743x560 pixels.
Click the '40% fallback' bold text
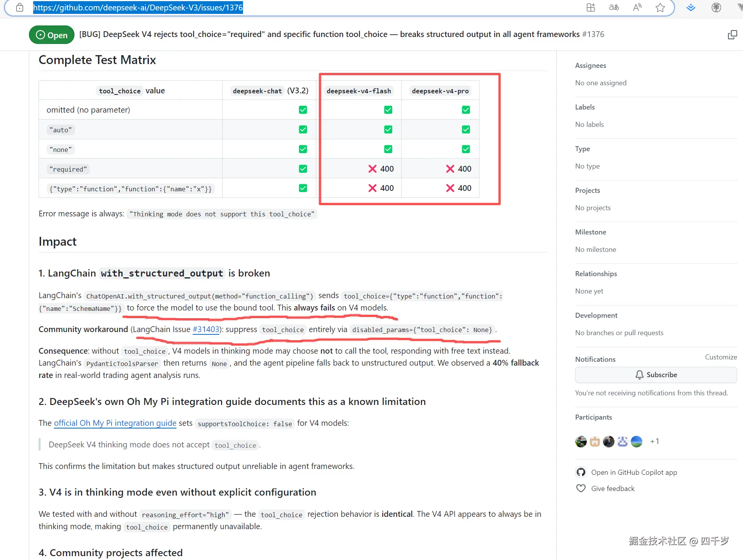(x=516, y=363)
